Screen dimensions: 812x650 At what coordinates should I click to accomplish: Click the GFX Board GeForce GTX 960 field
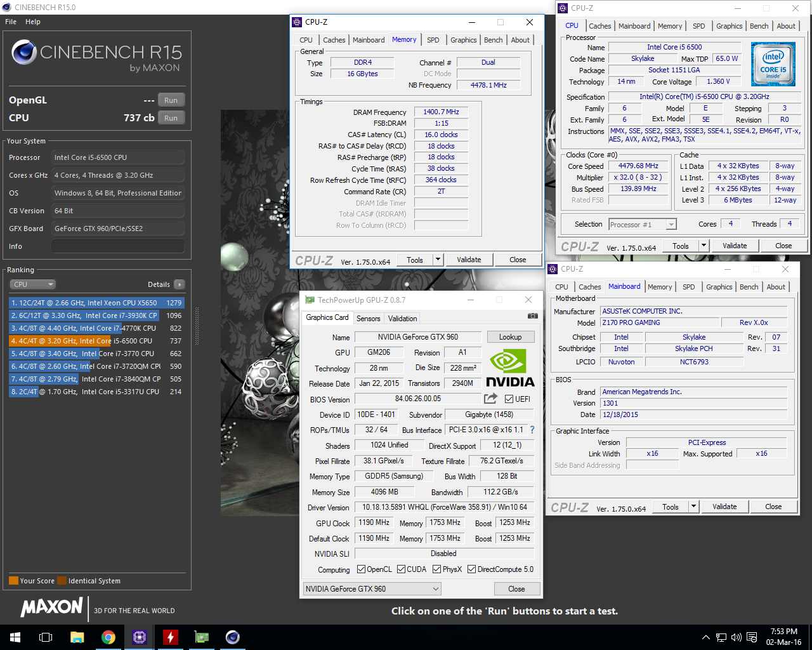point(118,229)
